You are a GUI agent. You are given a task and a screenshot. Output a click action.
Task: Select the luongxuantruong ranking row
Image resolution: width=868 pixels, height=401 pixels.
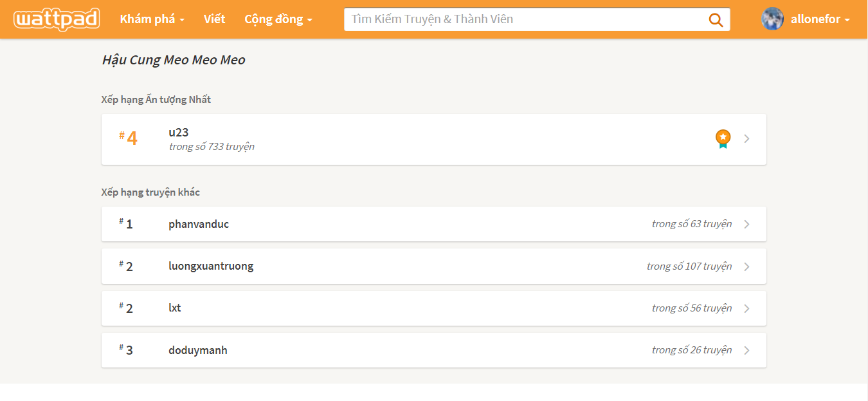211,266
